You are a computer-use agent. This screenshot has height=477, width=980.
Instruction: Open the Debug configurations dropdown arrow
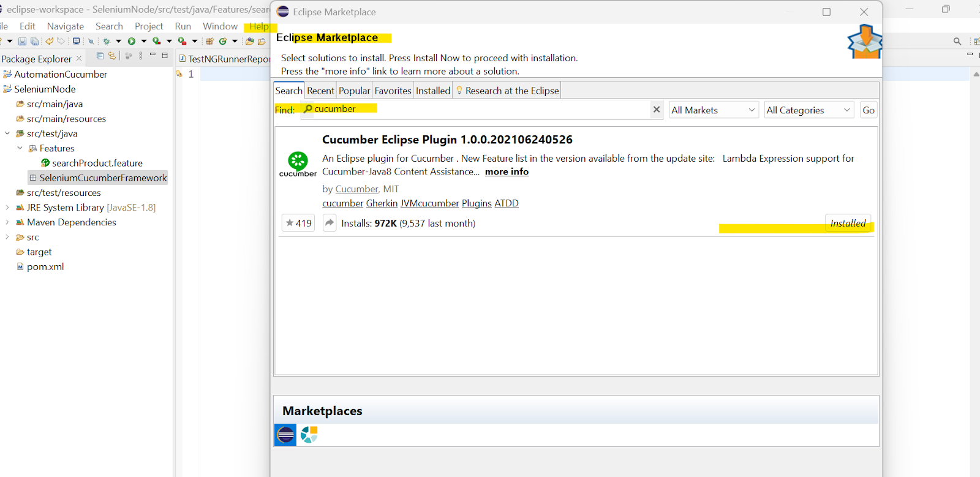pos(118,41)
